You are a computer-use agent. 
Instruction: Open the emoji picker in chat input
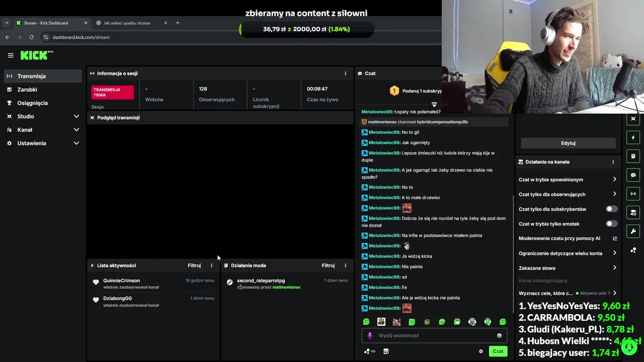(499, 335)
